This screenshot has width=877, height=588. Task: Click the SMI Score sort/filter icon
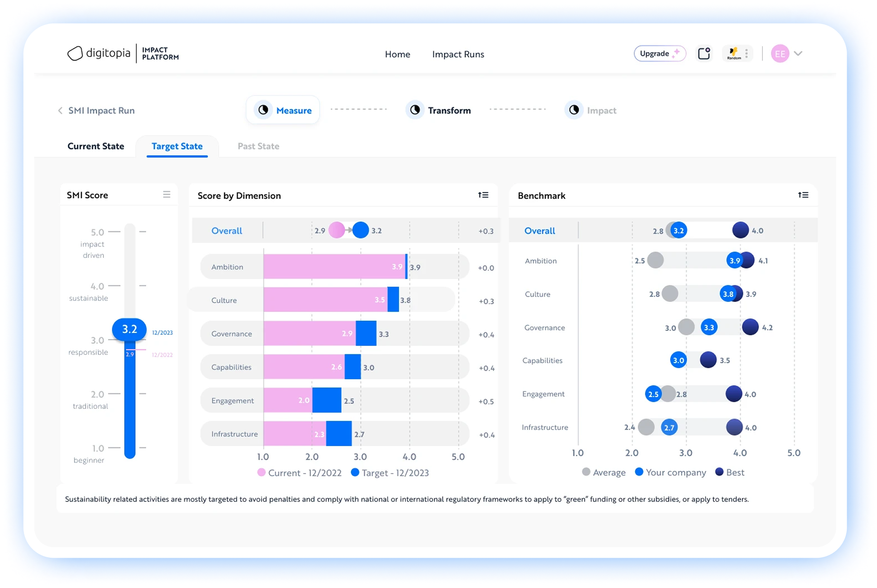168,195
